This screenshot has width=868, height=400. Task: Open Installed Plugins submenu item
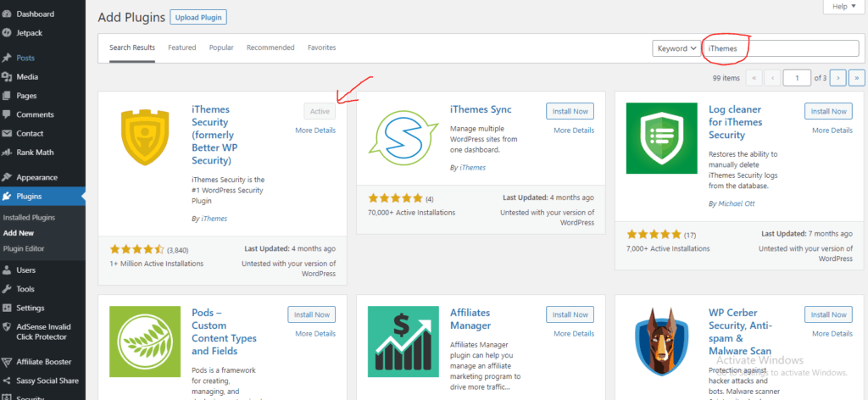30,218
